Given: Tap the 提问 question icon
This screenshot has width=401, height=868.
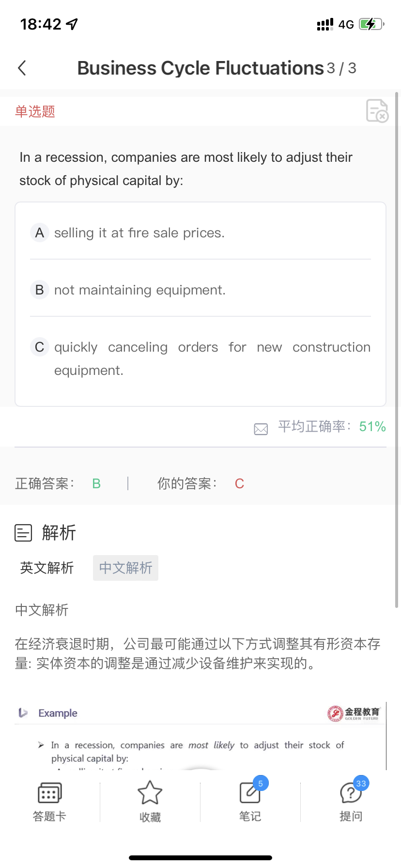Looking at the screenshot, I should click(351, 793).
